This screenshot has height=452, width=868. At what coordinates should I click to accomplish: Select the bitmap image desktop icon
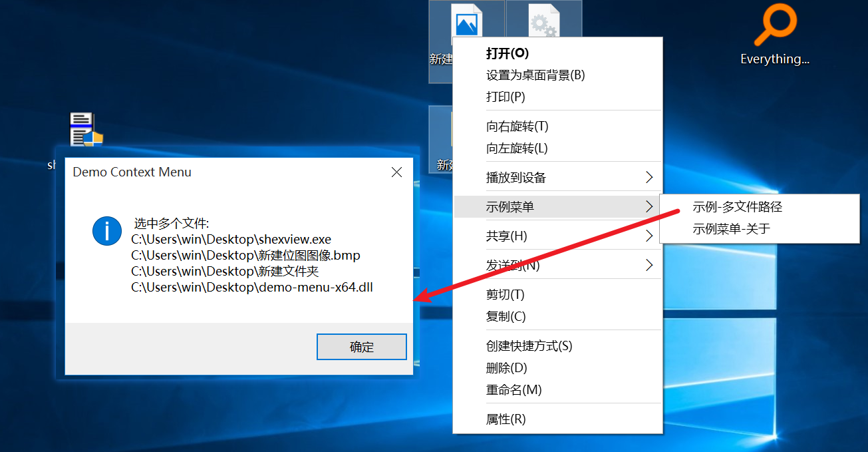point(467,20)
